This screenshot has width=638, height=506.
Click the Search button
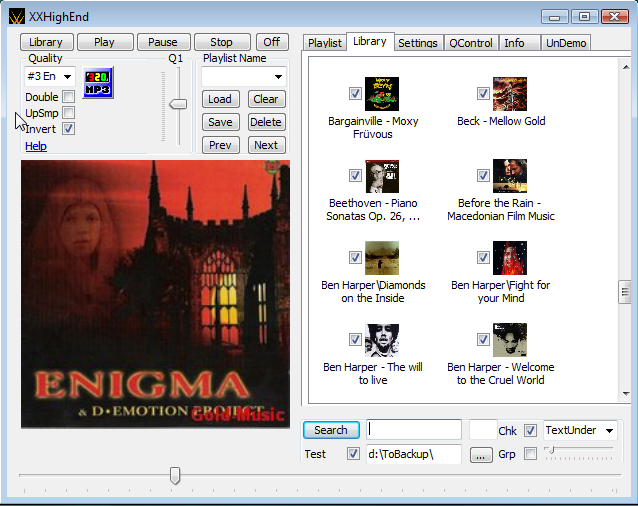331,430
